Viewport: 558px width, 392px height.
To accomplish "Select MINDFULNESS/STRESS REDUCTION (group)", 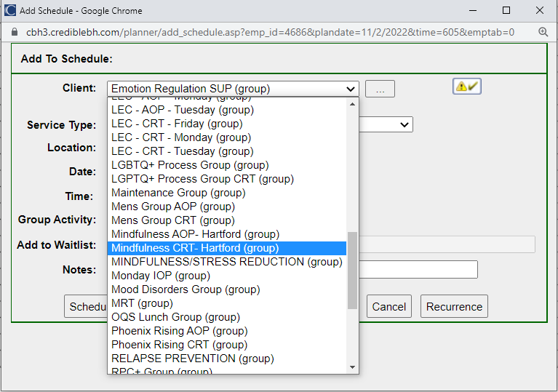I will [x=226, y=262].
